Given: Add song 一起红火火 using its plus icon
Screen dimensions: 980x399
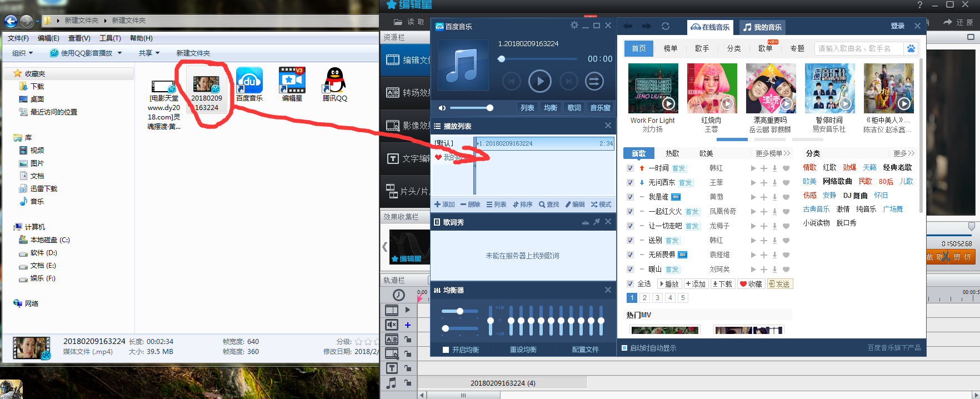Looking at the screenshot, I should click(764, 212).
